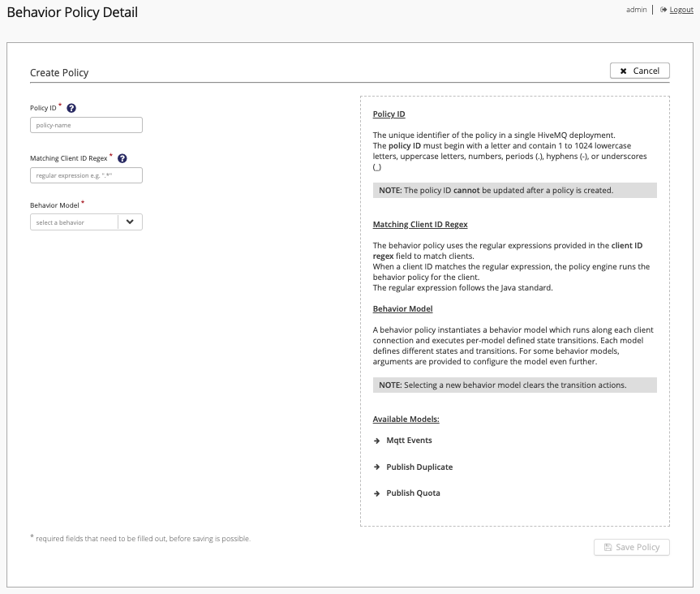Click the admin username text
Screen dimensions: 700x594
(x=636, y=10)
